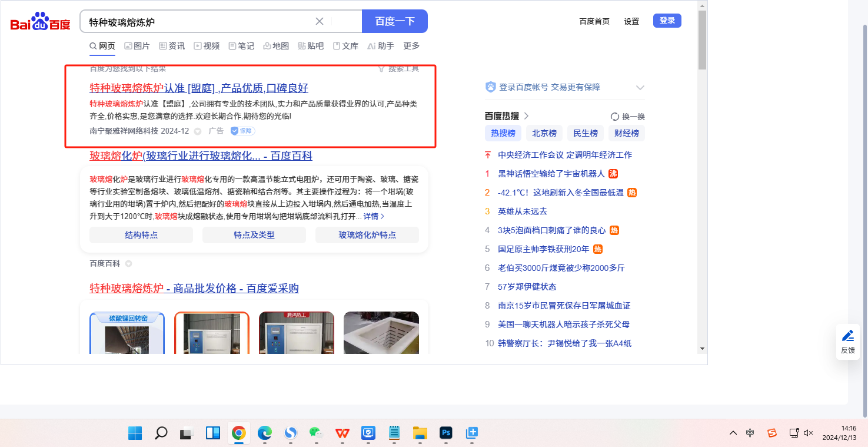Open the 详情 link in the 百科 snippet
Image resolution: width=868 pixels, height=447 pixels.
(x=374, y=216)
